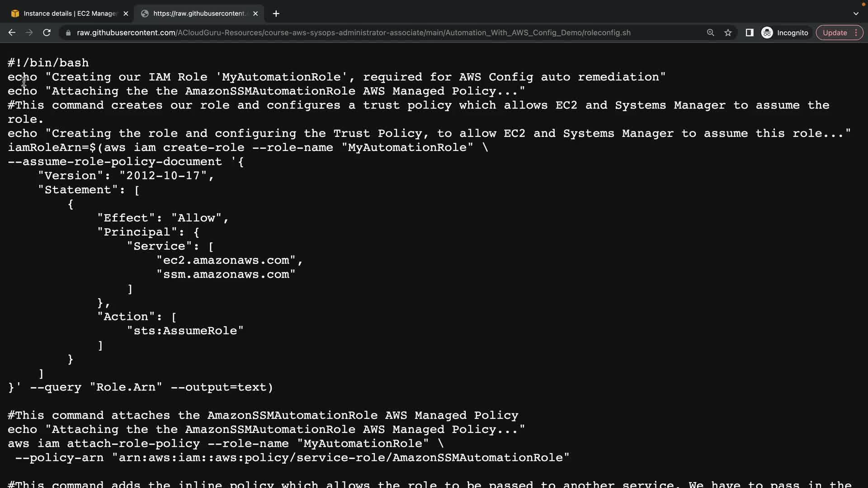Close the Instance details EC2 tab
The width and height of the screenshot is (868, 488).
click(126, 14)
